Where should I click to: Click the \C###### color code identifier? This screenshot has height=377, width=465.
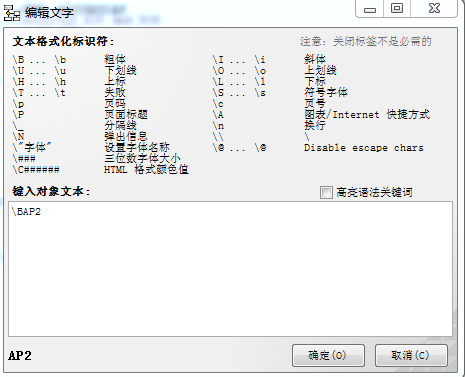pos(36,170)
